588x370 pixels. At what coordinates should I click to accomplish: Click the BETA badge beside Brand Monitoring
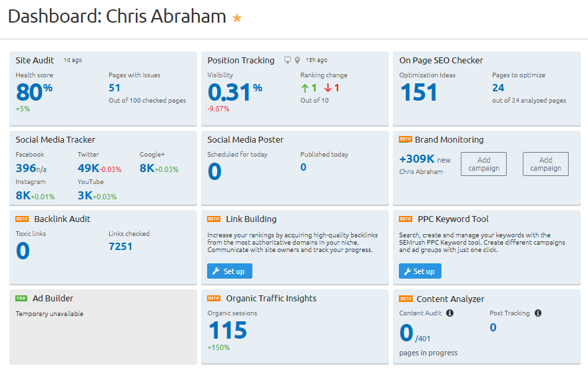click(405, 139)
